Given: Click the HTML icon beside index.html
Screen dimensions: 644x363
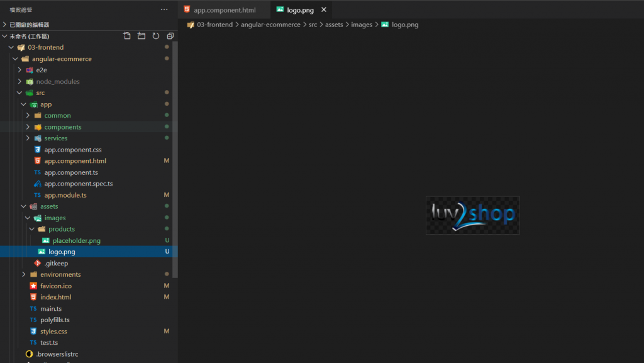Looking at the screenshot, I should click(33, 297).
